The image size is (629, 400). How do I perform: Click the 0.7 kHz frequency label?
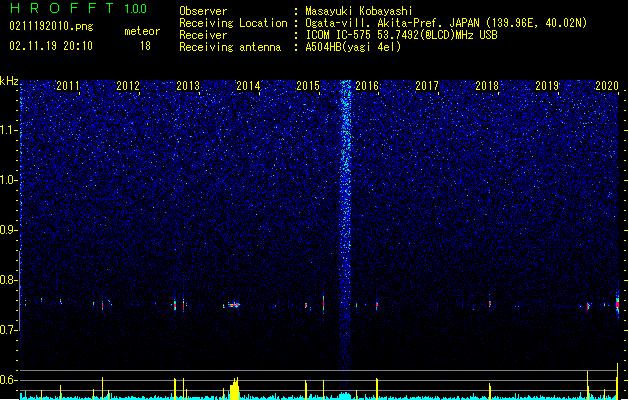(x=9, y=330)
